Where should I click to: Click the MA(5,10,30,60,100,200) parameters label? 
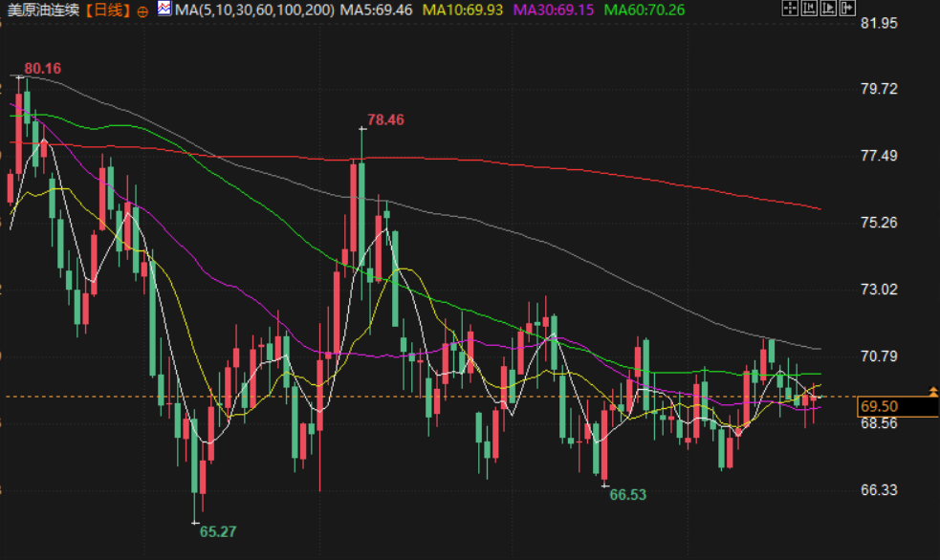coord(255,11)
